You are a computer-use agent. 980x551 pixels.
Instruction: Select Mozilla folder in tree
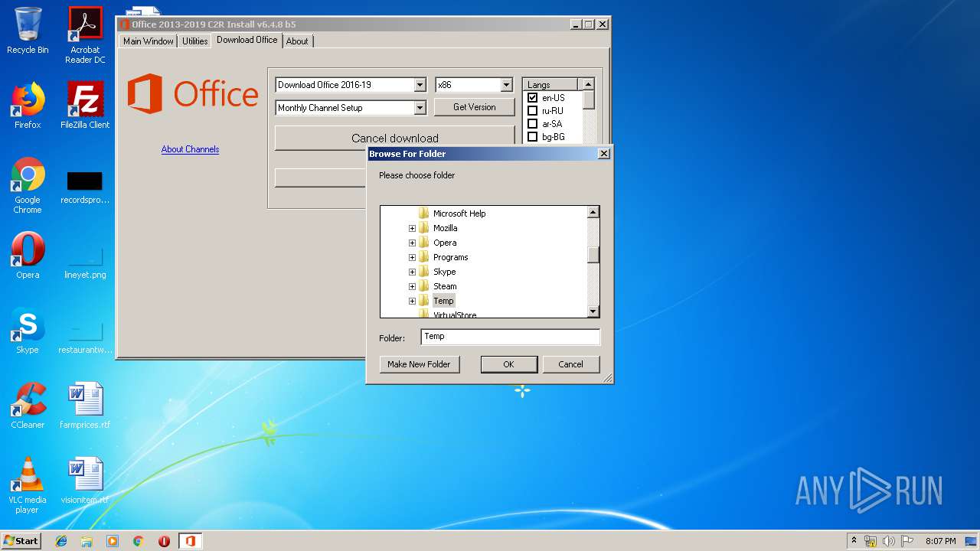click(x=445, y=228)
